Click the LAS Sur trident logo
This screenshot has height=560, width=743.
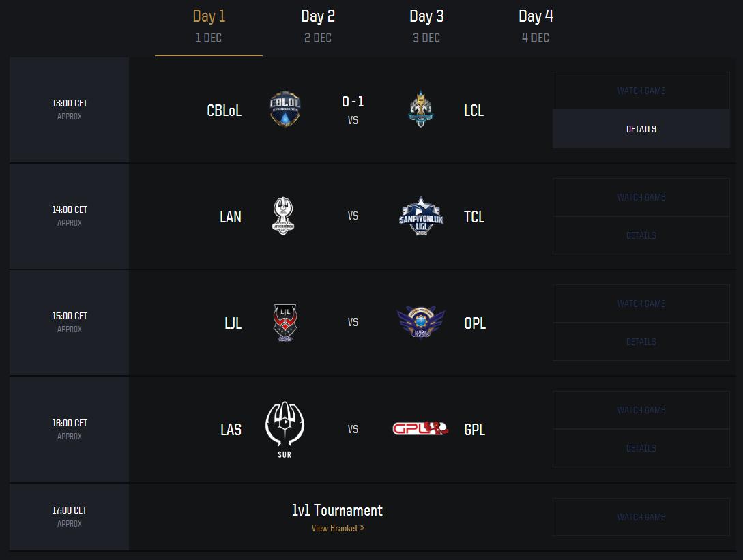coord(285,429)
